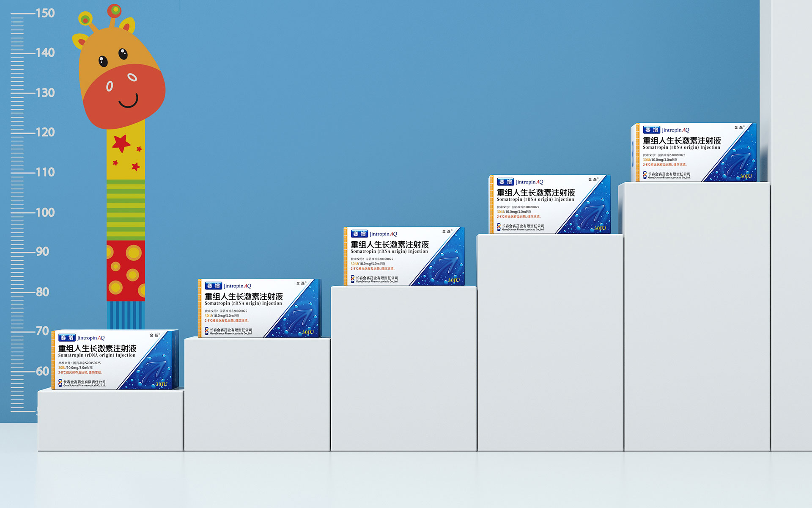Click the large red star on giraffe neck
Screen dimensions: 812x508
point(121,143)
